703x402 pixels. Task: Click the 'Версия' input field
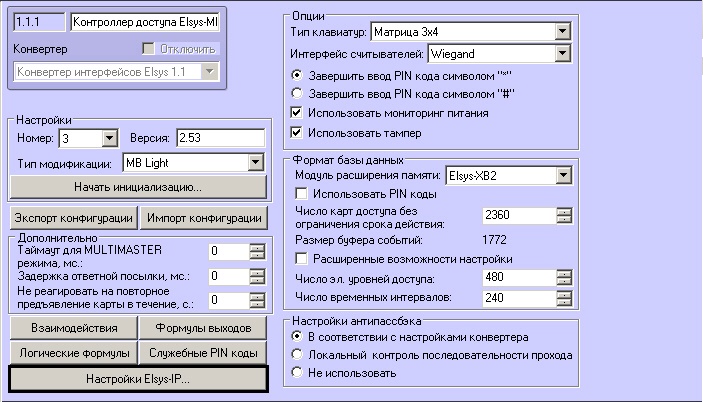[x=219, y=137]
